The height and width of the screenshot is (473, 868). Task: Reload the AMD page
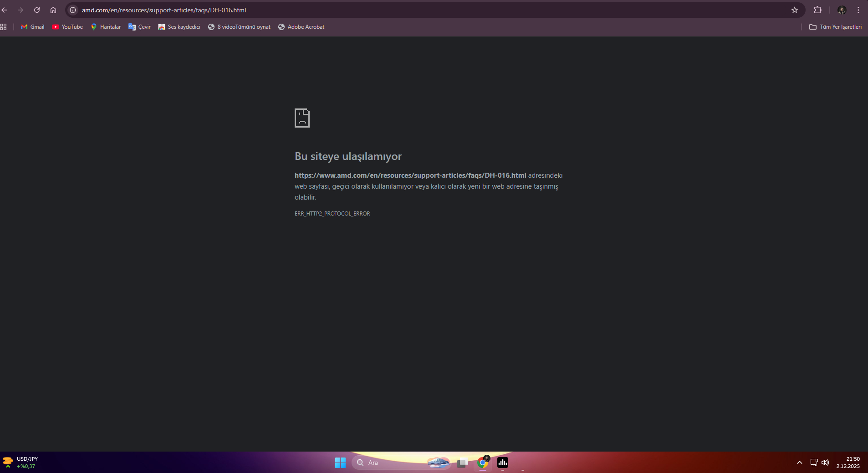pos(37,10)
